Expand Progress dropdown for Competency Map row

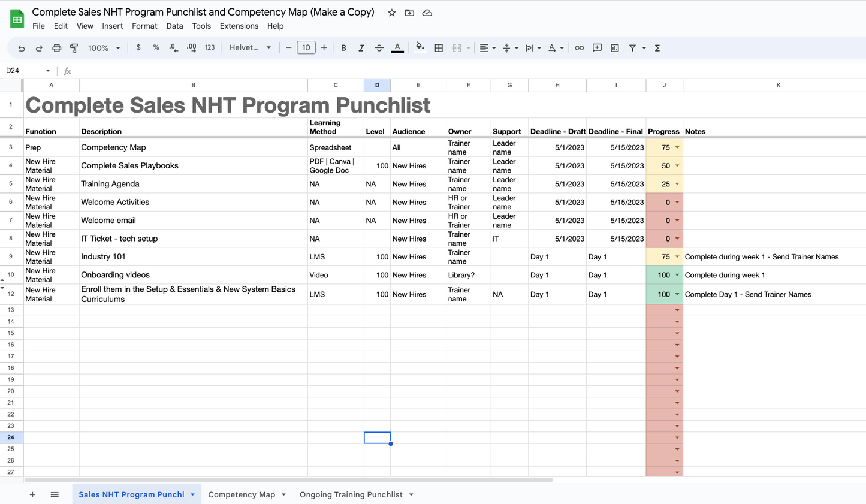click(677, 147)
